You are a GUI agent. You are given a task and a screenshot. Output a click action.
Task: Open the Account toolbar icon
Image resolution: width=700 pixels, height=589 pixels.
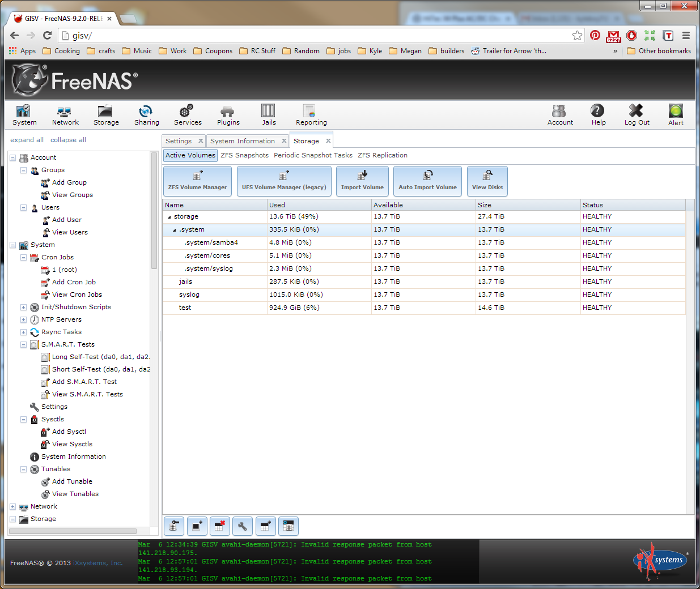click(560, 115)
